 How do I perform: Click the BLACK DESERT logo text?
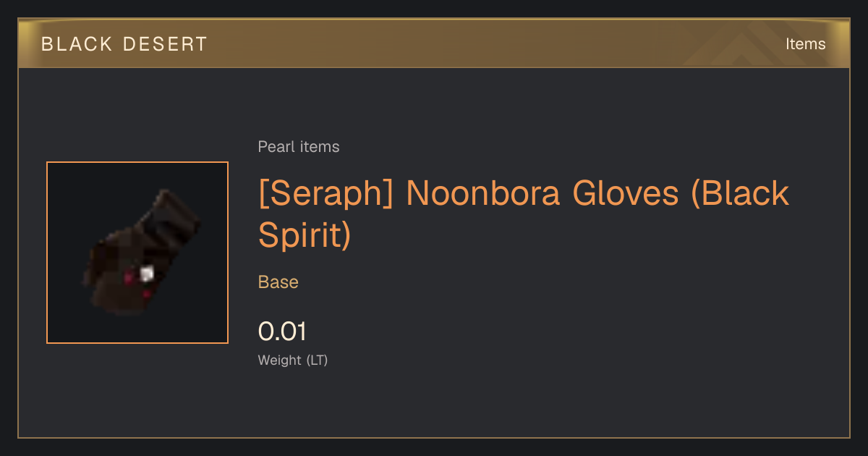124,44
